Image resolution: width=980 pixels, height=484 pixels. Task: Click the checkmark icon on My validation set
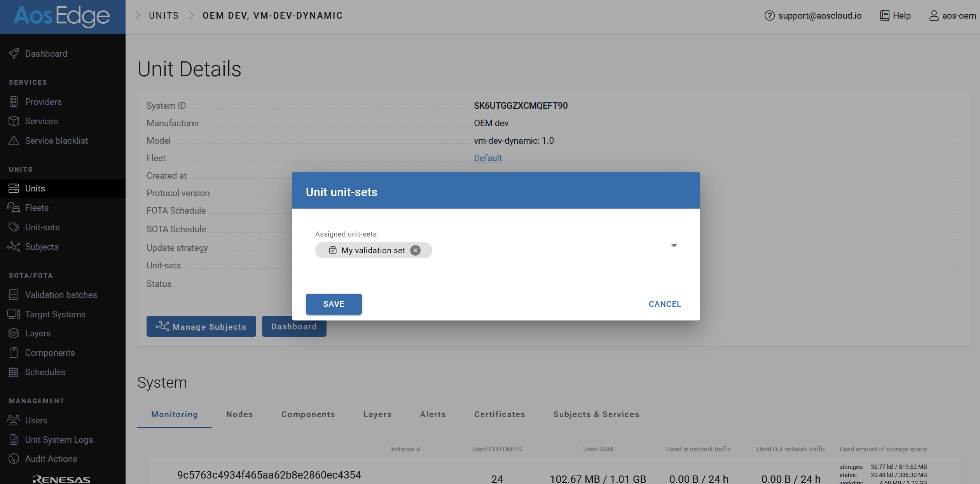click(x=332, y=250)
